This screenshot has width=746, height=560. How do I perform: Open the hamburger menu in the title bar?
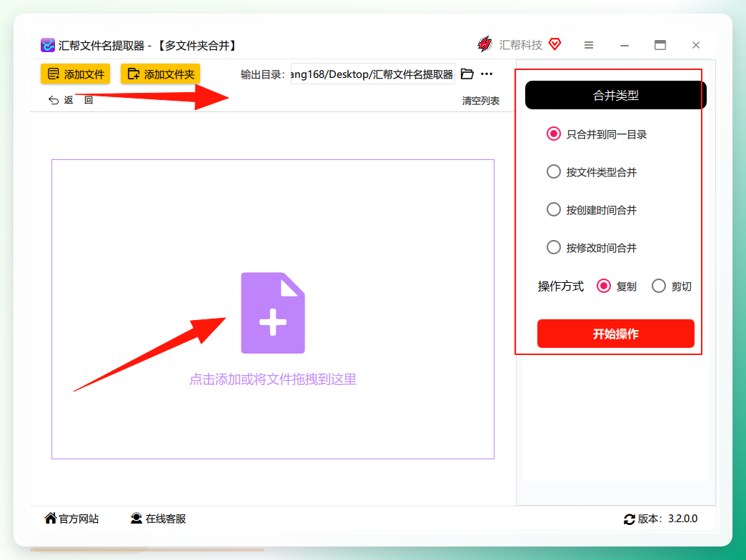click(x=589, y=45)
